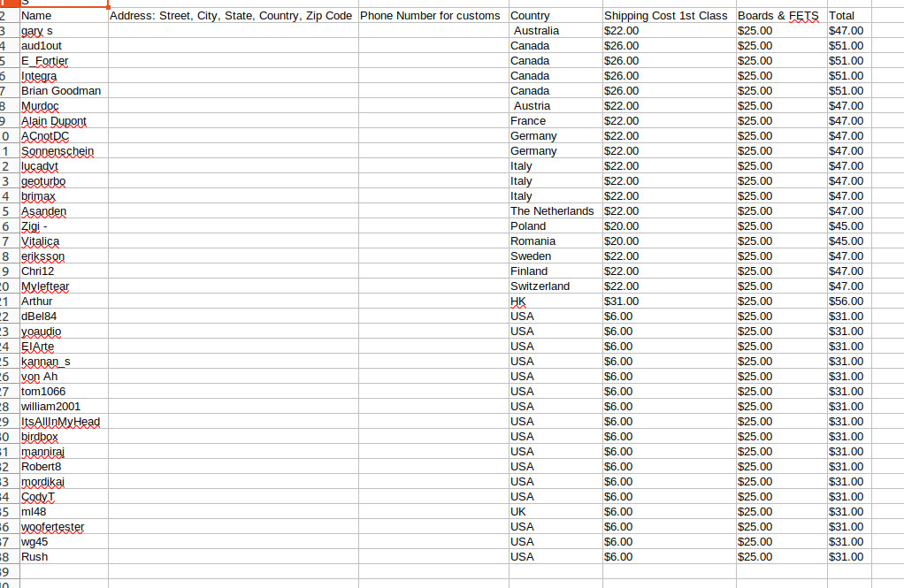904x588 pixels.
Task: Select the Romania country cell
Action: coord(555,241)
